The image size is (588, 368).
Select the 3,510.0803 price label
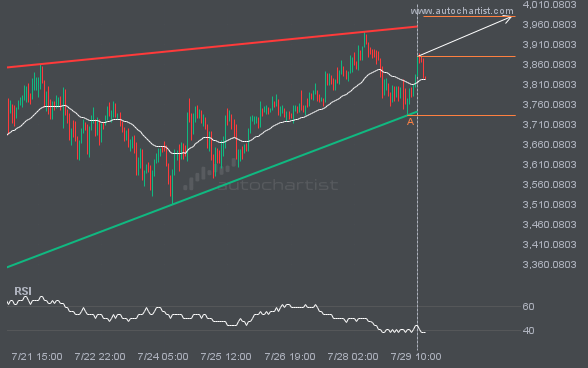click(x=549, y=204)
